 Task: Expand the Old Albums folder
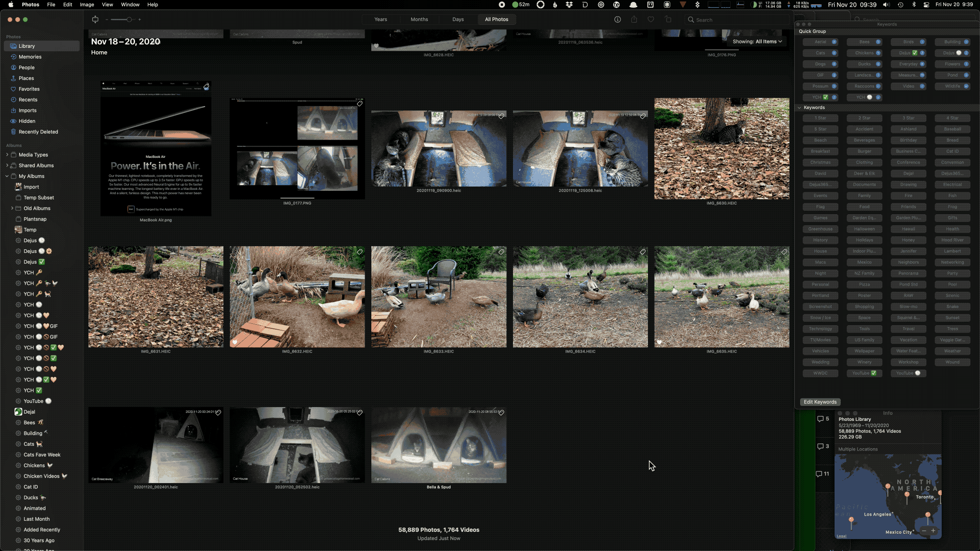click(12, 209)
